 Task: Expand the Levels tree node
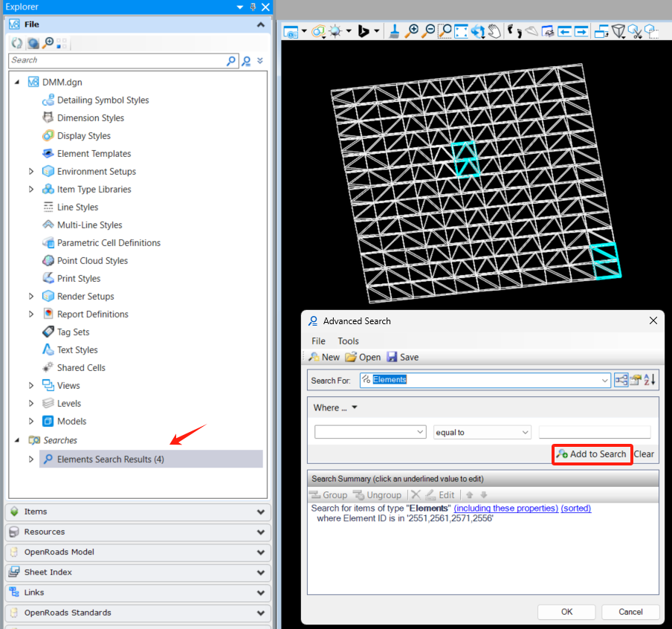pos(31,403)
